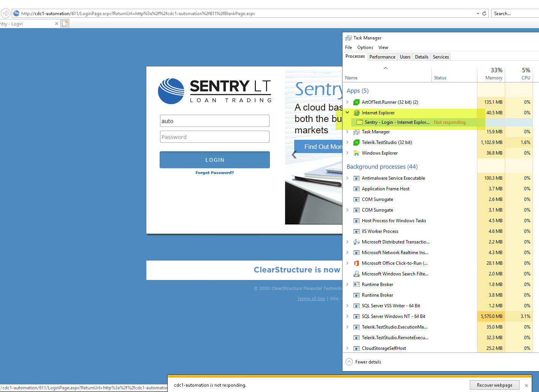
Task: Expand the SQL Server Windows NT entry
Action: point(347,316)
